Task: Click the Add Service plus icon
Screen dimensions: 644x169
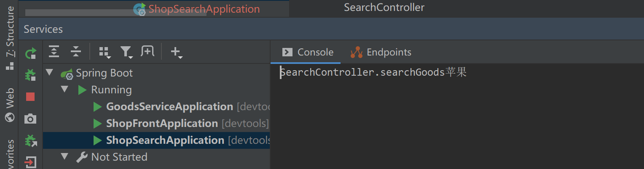Action: pos(176,52)
